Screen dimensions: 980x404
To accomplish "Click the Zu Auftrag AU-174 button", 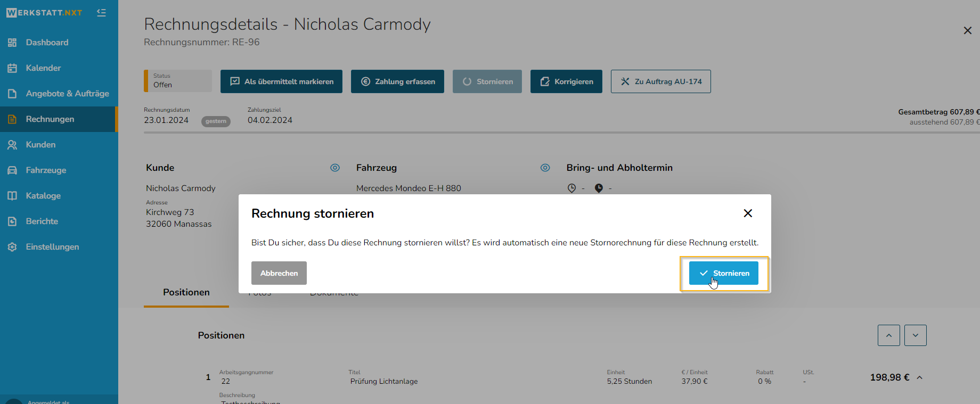I will 660,81.
